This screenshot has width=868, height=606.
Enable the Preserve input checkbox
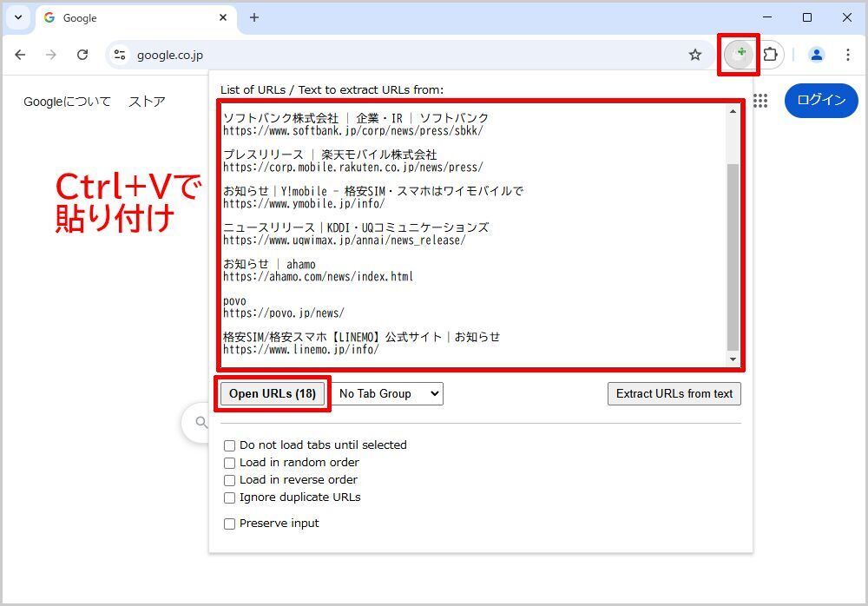229,524
